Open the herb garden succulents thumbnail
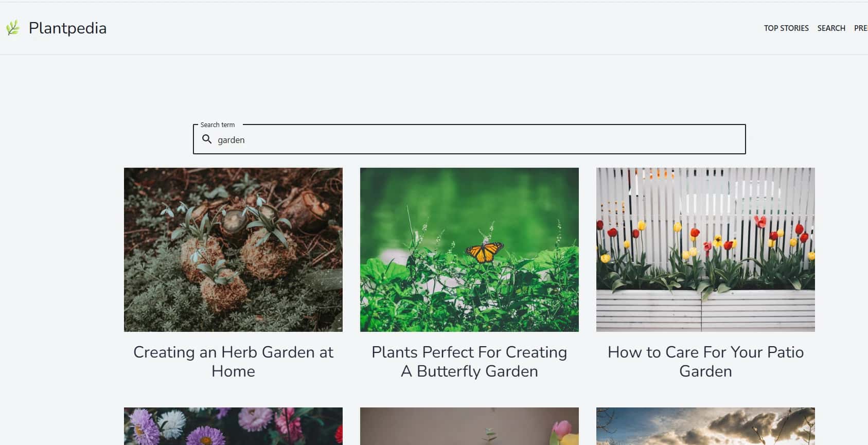The height and width of the screenshot is (445, 868). pos(233,250)
